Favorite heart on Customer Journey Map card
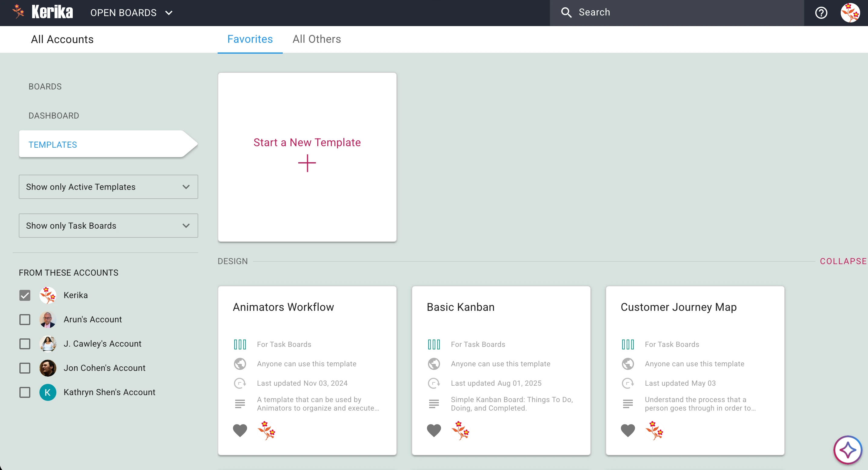This screenshot has width=868, height=470. point(628,431)
